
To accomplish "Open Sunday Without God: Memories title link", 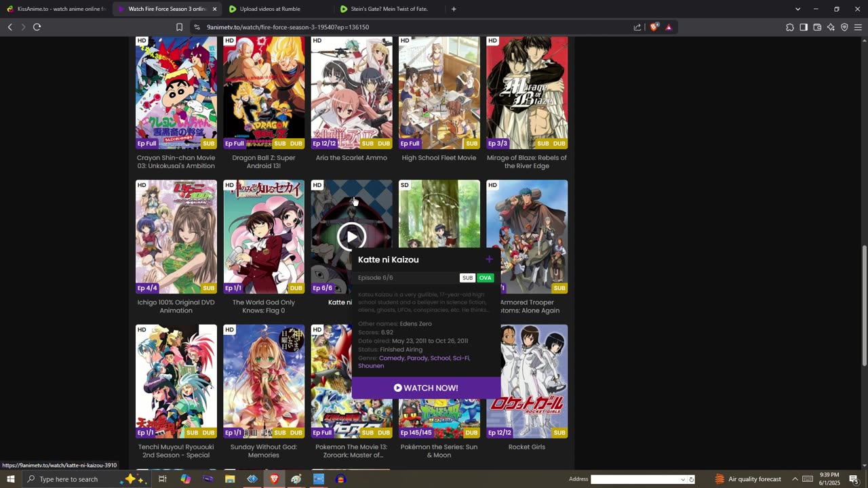I will point(264,451).
